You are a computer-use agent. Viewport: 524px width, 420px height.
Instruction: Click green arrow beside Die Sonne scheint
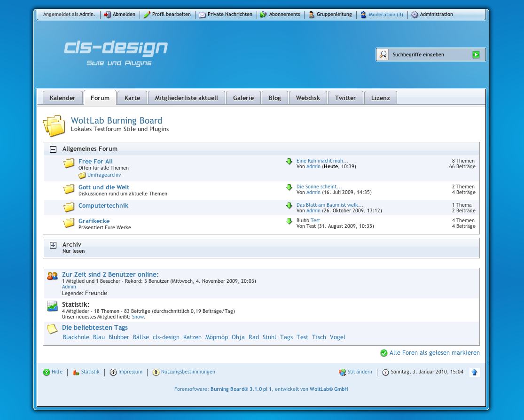pyautogui.click(x=289, y=187)
